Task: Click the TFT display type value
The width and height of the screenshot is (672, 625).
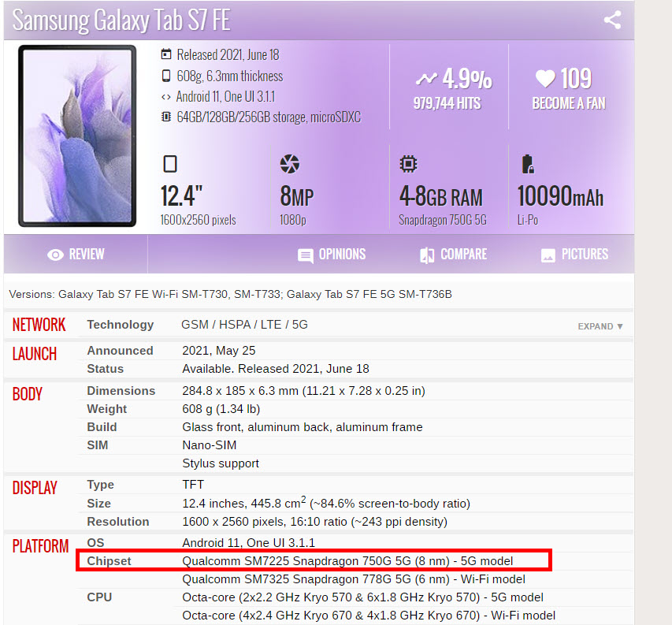Action: (x=193, y=485)
